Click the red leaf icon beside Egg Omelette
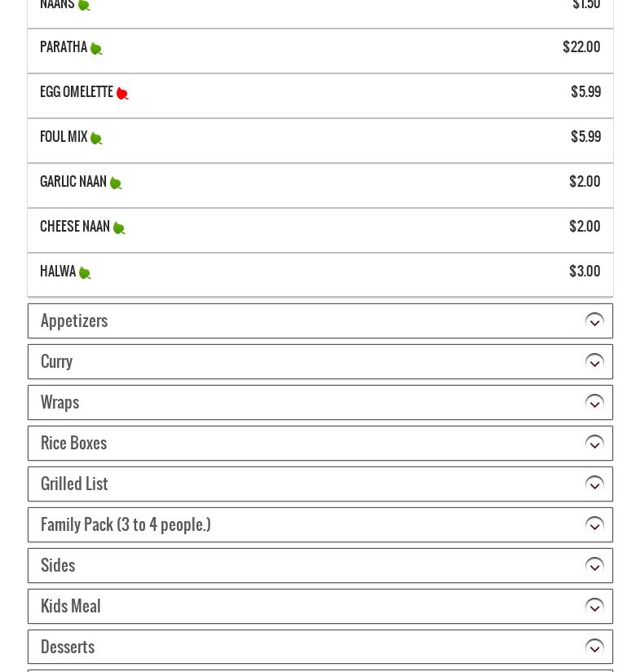Screen dimensions: 640x672 tap(122, 94)
